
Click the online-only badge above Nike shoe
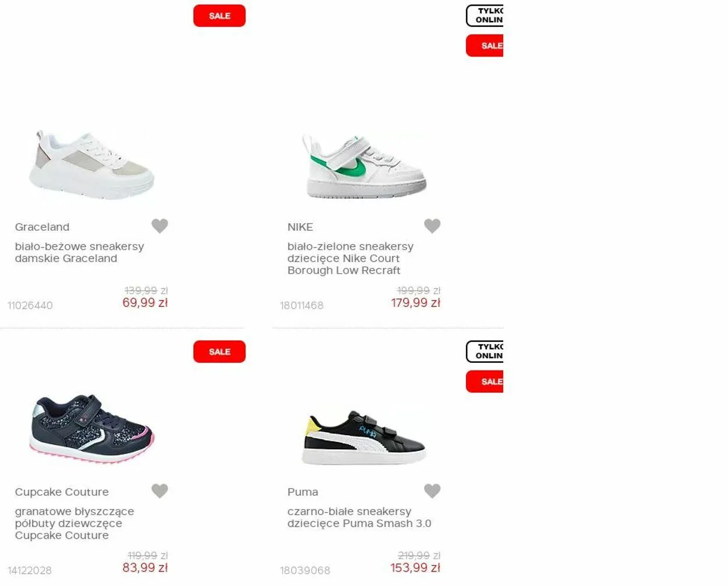pos(485,16)
